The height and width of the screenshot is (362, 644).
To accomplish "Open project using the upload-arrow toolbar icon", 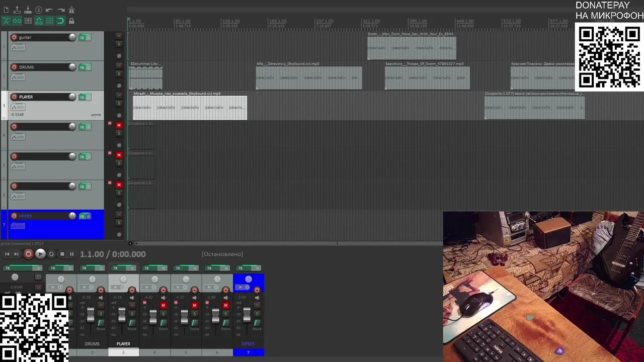I will [x=17, y=10].
